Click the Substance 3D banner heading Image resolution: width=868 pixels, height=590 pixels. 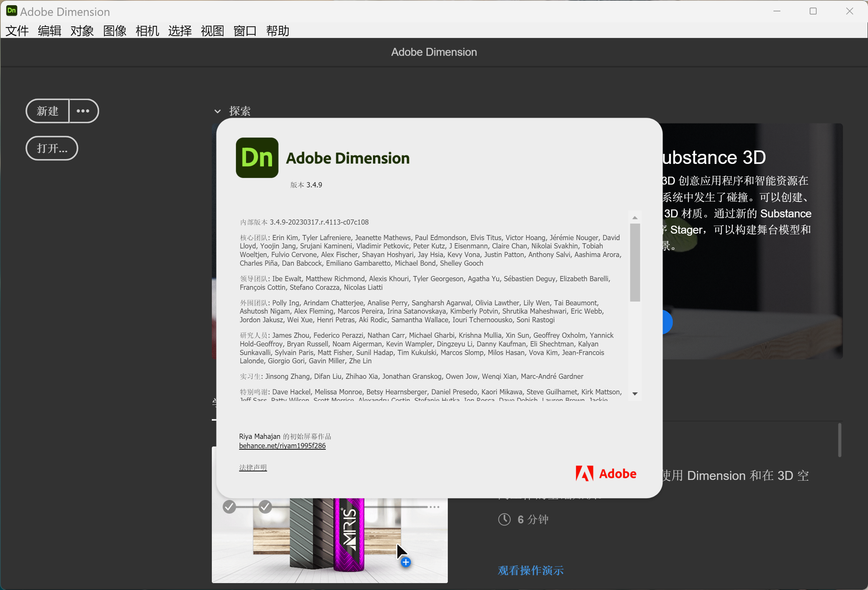714,157
